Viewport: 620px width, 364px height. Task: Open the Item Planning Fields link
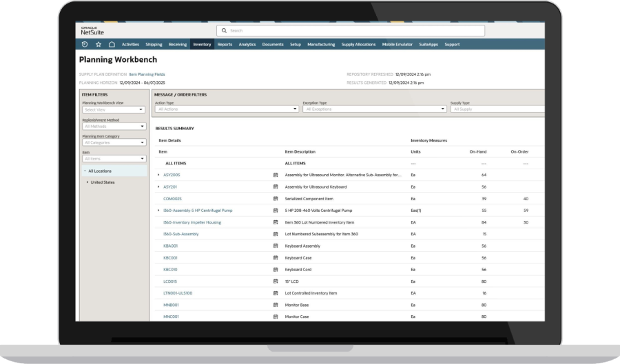point(147,74)
